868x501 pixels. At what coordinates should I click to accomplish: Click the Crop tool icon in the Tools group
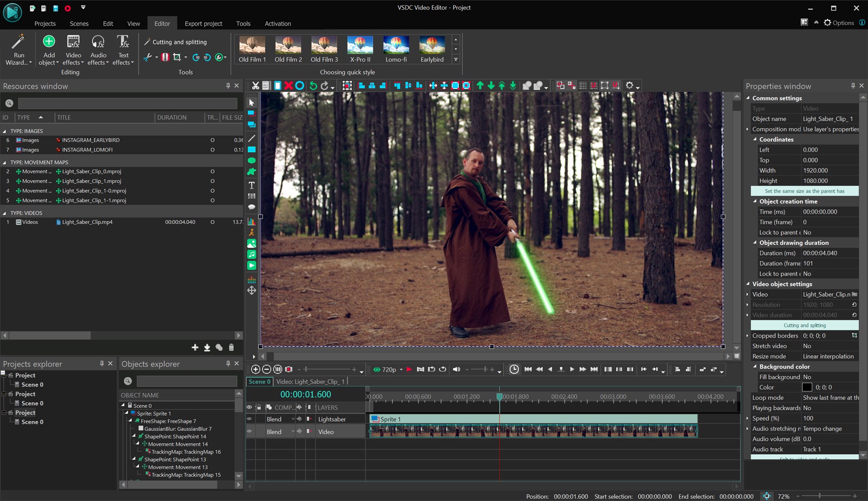pos(177,57)
